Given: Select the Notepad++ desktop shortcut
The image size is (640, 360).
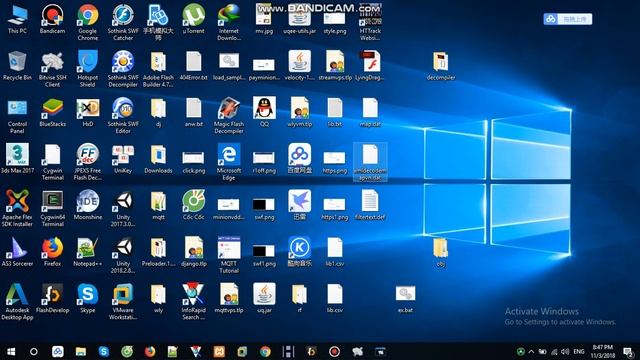Looking at the screenshot, I should pyautogui.click(x=88, y=252).
